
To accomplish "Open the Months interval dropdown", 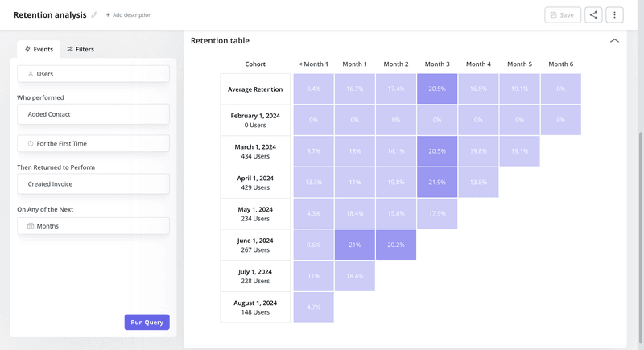I will 93,226.
